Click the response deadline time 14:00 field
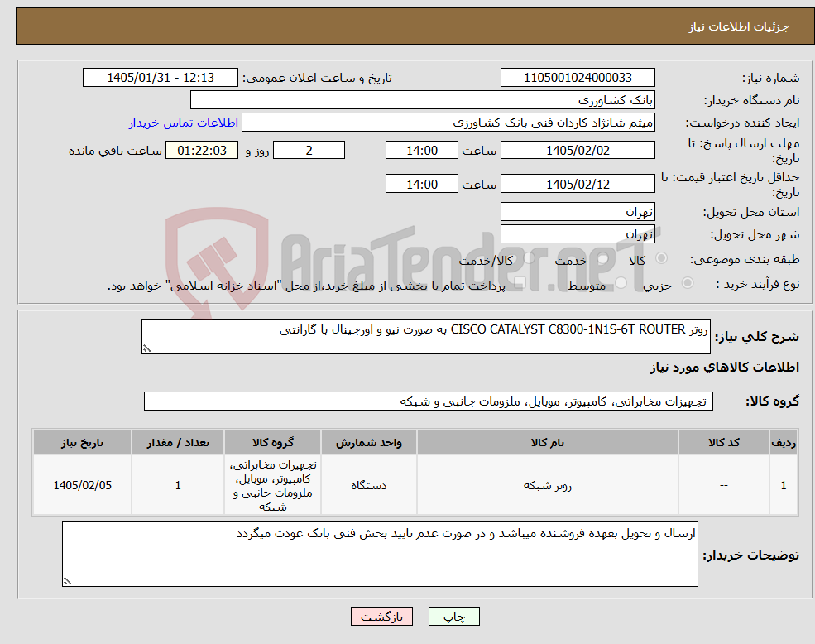Viewport: 815px width, 644px height. tap(421, 151)
